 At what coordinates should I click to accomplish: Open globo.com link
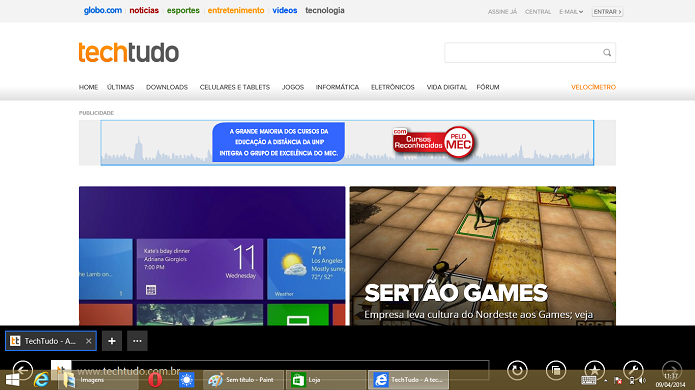tap(102, 10)
